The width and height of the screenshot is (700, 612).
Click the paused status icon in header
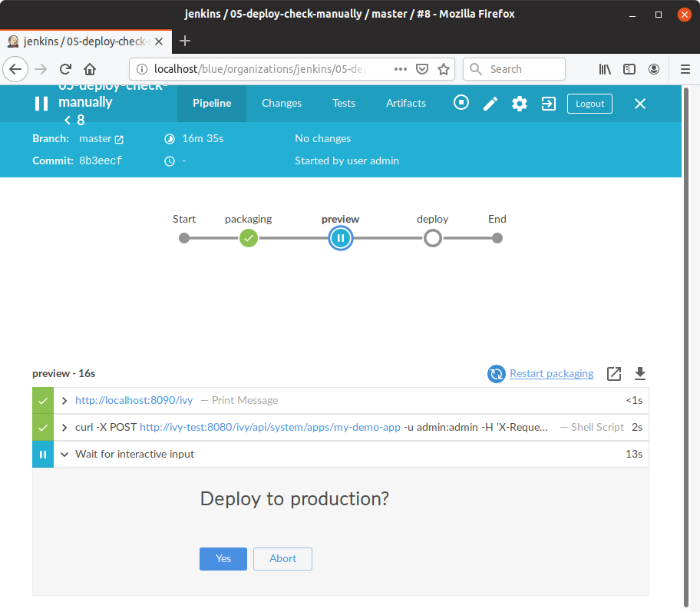(41, 104)
